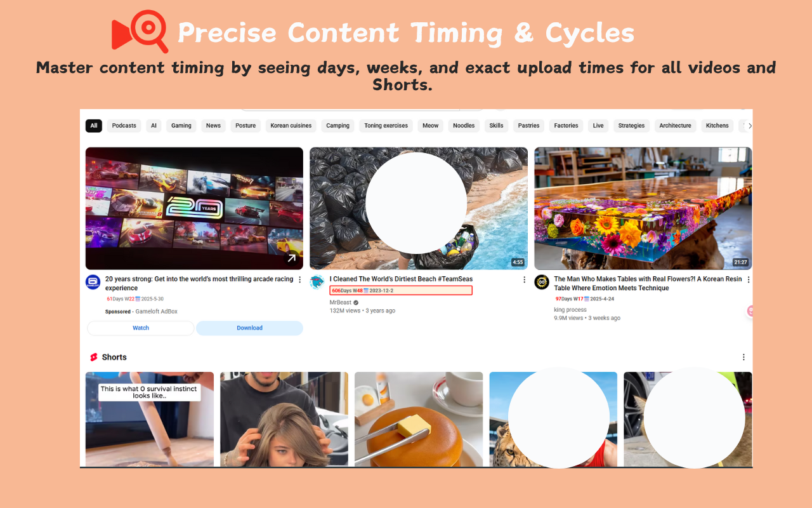This screenshot has width=812, height=508.
Task: Open the Shorts section options menu
Action: (743, 357)
